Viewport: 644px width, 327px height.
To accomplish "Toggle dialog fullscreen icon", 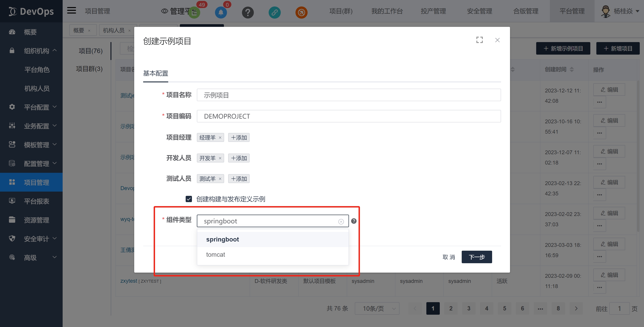I will [x=479, y=40].
